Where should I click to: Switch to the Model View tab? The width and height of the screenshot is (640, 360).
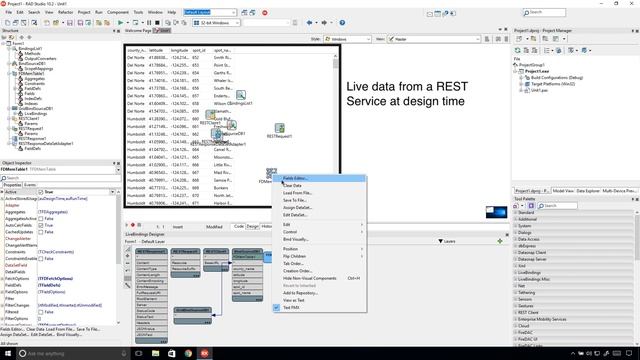[563, 191]
